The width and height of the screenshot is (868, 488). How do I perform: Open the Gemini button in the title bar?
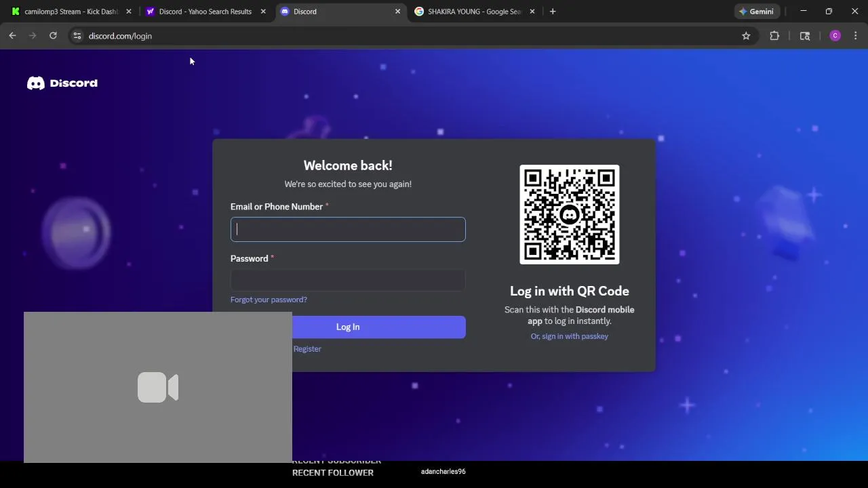[x=757, y=12]
